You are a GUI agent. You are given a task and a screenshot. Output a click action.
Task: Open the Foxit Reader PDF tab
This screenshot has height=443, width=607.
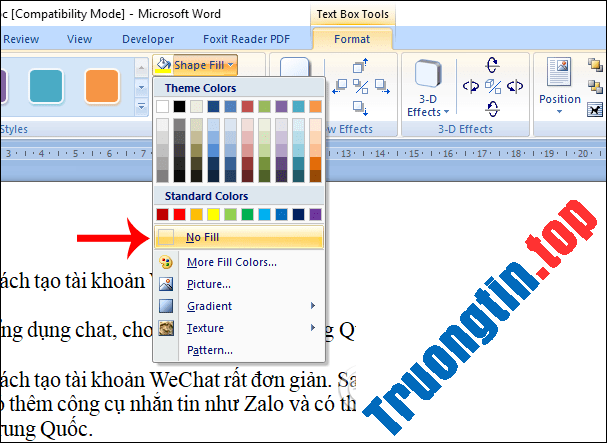tap(246, 39)
